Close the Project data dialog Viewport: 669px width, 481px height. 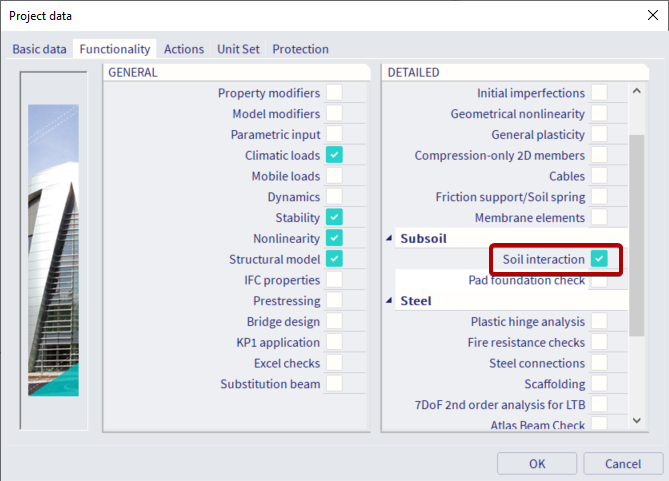(x=652, y=15)
